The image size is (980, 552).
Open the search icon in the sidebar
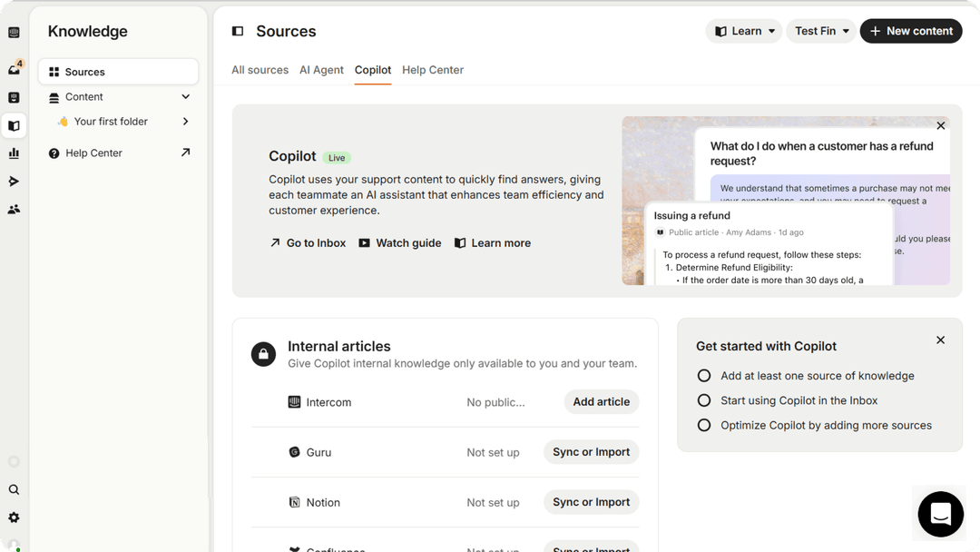(x=14, y=489)
